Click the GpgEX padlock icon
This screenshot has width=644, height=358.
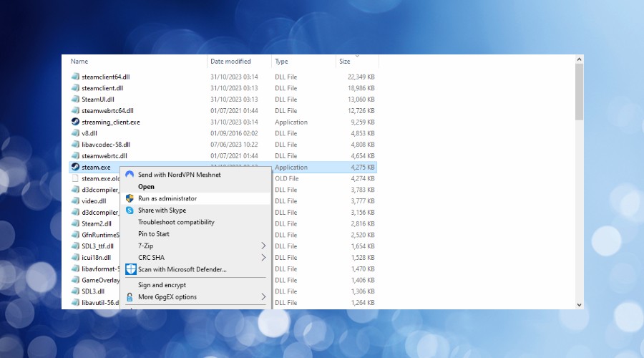click(130, 296)
